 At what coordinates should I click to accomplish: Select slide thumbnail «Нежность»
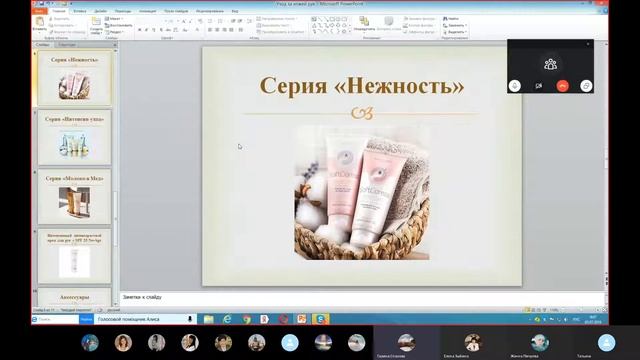[x=74, y=78]
